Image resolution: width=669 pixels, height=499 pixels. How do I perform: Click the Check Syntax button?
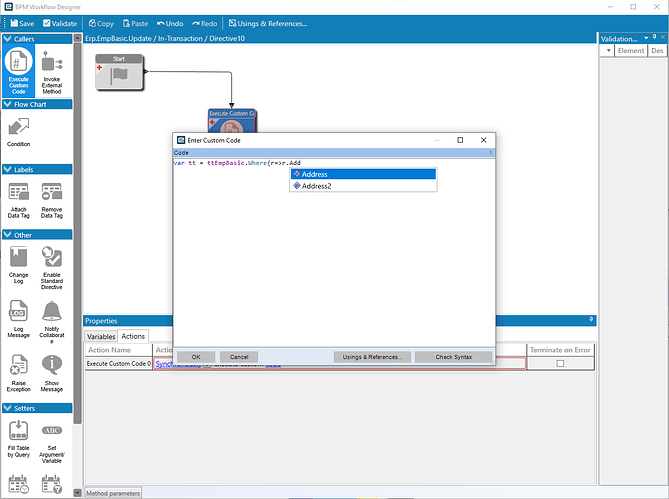pyautogui.click(x=454, y=357)
